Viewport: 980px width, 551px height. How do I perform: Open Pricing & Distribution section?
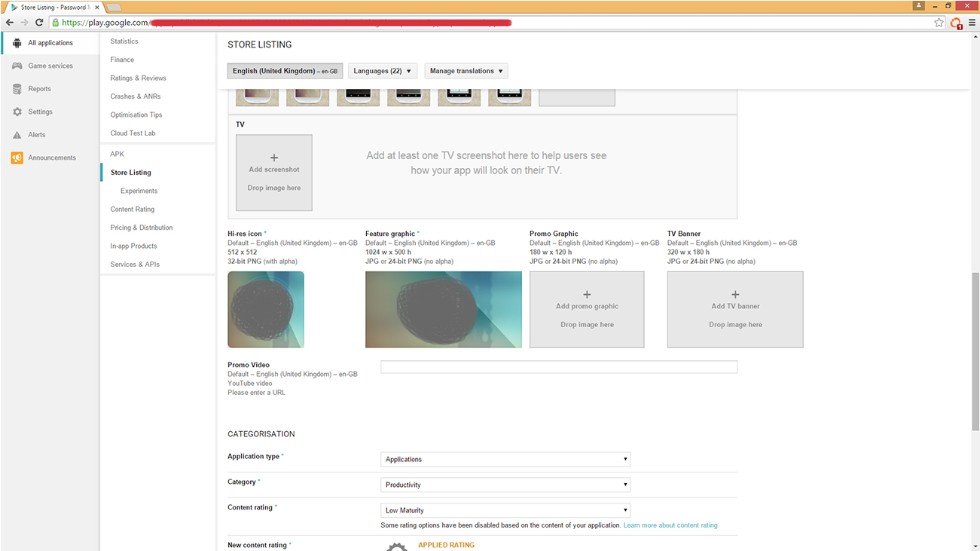point(142,228)
